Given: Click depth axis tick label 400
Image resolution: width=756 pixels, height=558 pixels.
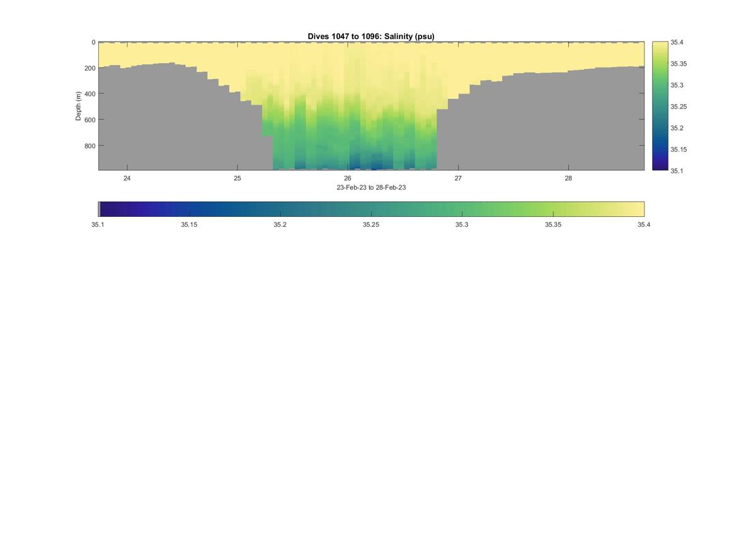Looking at the screenshot, I should coord(90,94).
